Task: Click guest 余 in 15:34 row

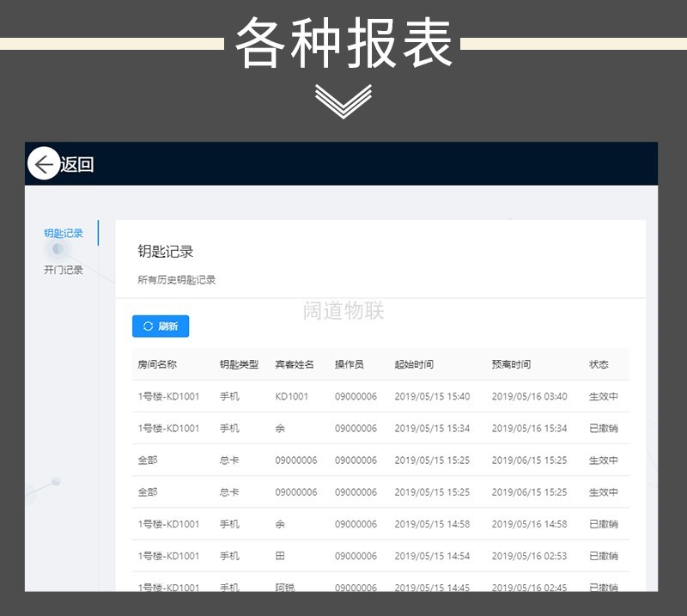Action: click(x=280, y=429)
